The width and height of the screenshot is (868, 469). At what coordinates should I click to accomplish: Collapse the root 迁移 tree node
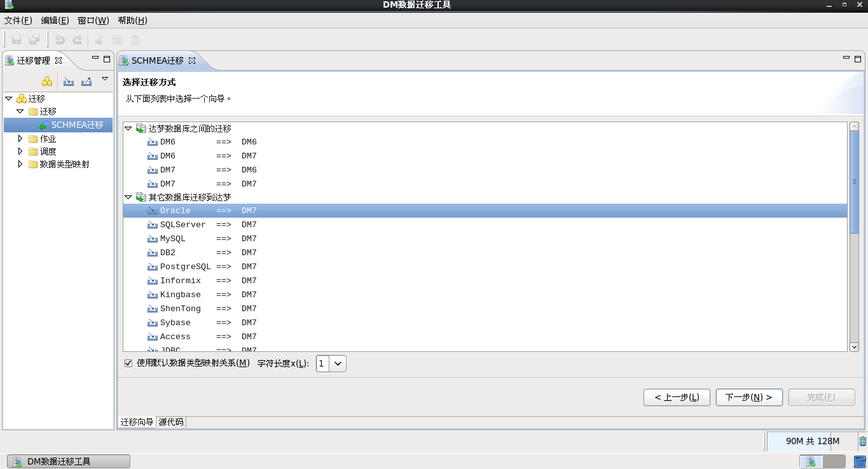[8, 99]
